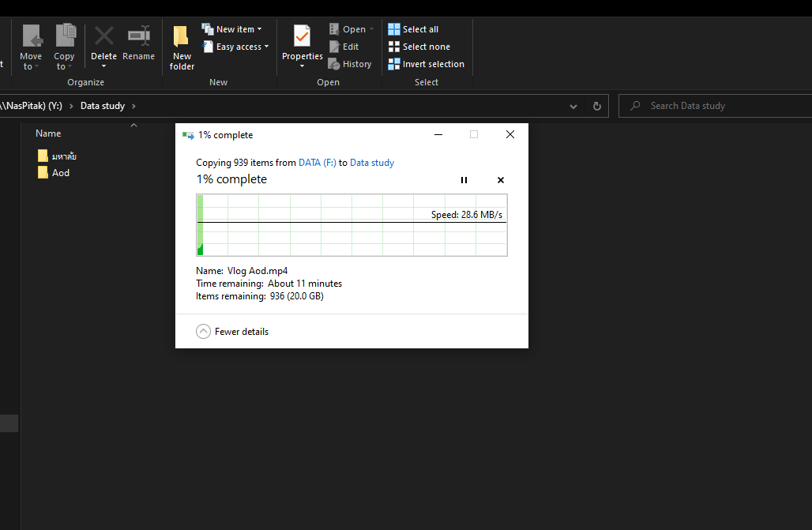
Task: Expand the Delete dropdown arrow
Action: coord(103,66)
